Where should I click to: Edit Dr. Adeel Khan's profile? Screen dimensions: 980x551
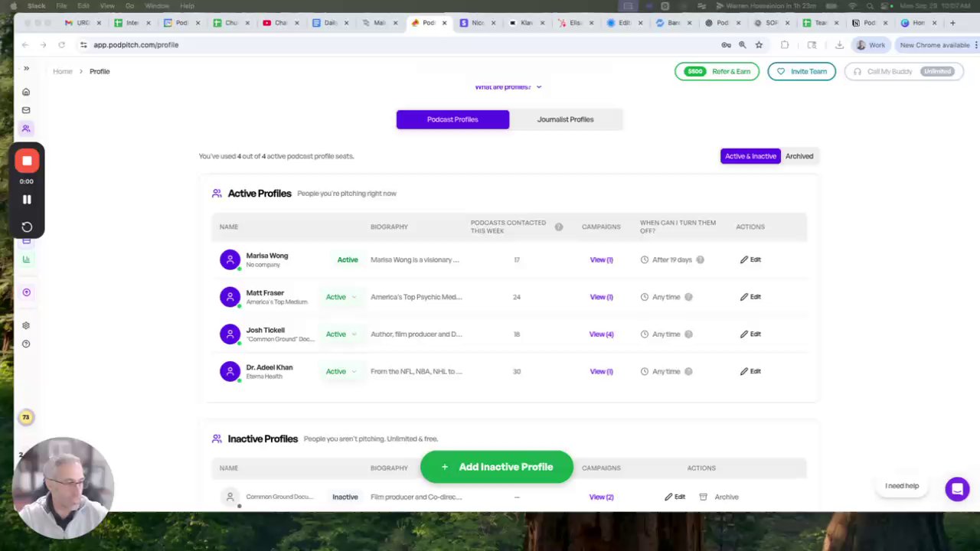pyautogui.click(x=750, y=371)
